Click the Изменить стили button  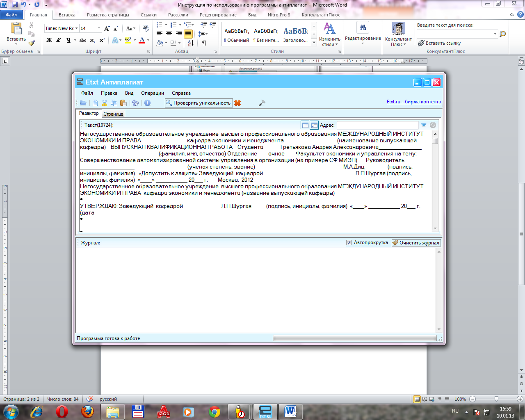(x=329, y=35)
